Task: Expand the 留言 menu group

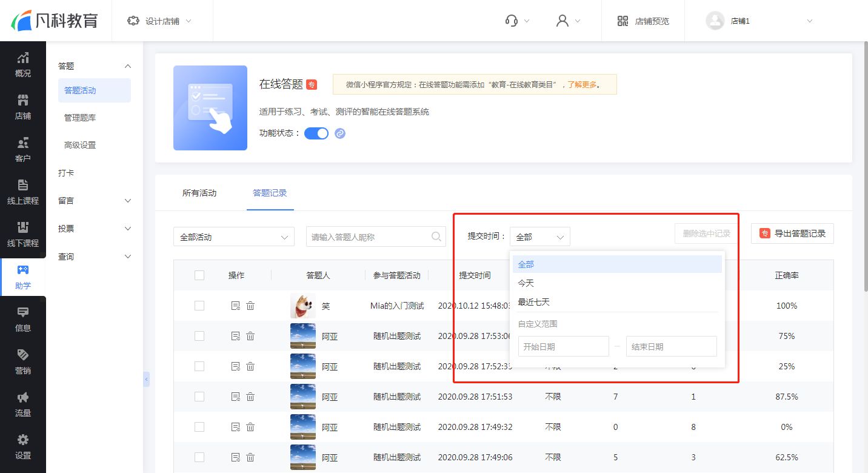Action: [128, 201]
